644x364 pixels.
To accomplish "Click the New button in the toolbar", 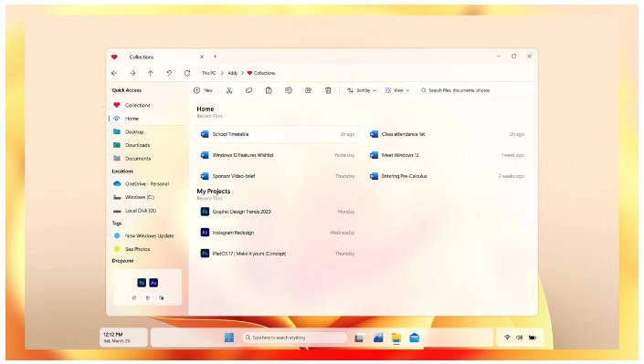I will coord(203,90).
